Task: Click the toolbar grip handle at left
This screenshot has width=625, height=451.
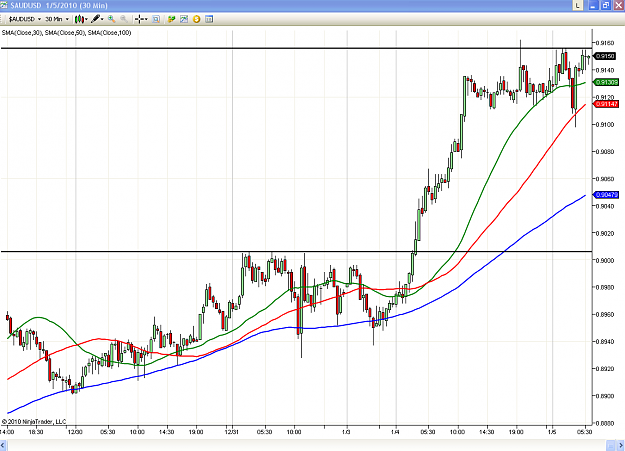Action: tap(2, 19)
